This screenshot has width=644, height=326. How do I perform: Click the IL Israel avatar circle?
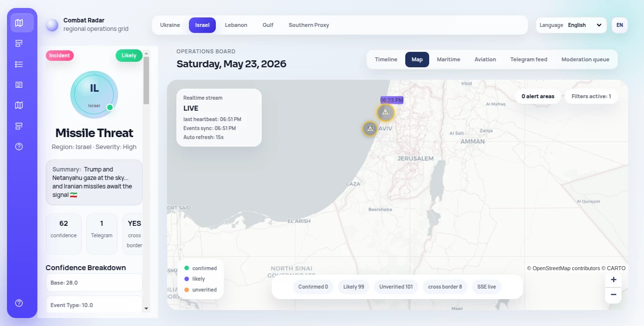[x=94, y=94]
